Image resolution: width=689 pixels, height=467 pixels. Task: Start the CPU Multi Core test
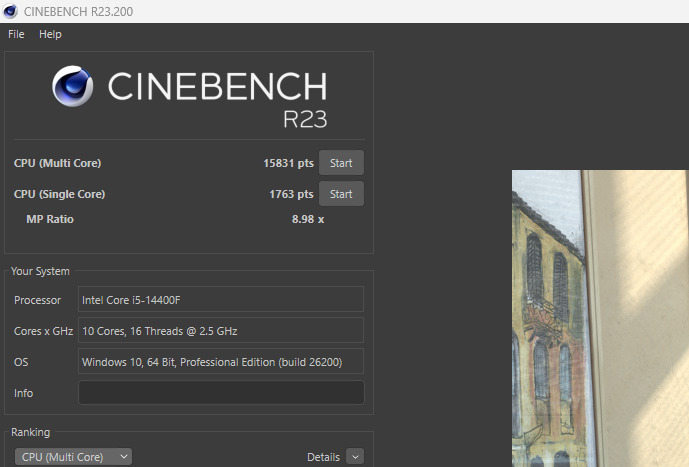click(x=341, y=163)
